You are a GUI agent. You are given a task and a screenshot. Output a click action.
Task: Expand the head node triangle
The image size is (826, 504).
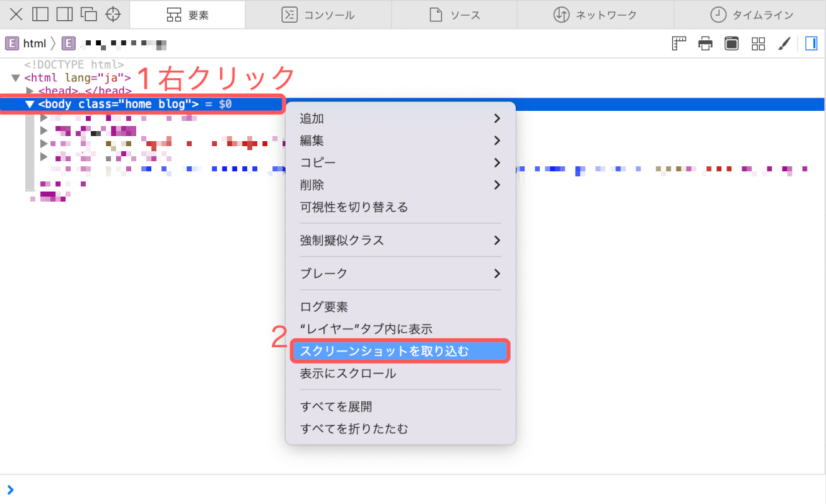pyautogui.click(x=30, y=91)
